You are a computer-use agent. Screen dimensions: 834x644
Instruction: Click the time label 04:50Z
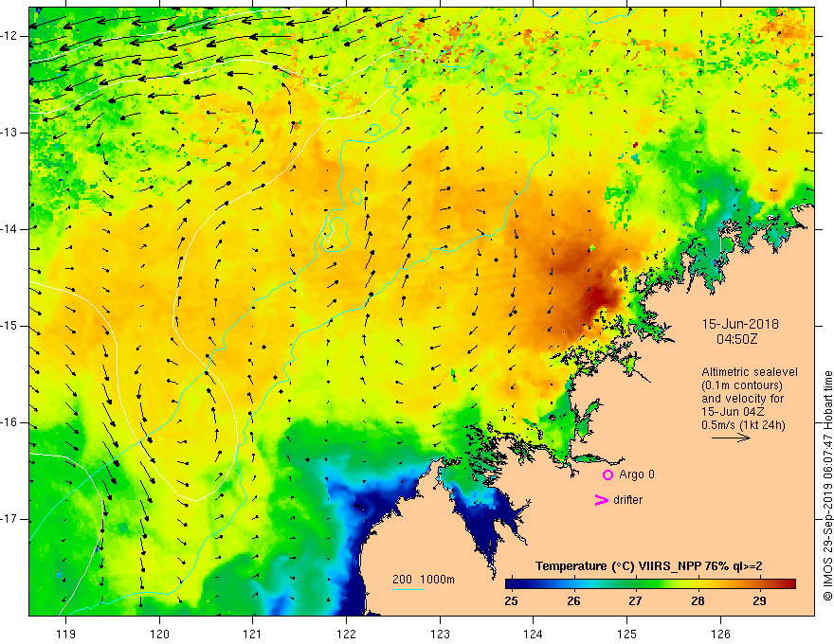(736, 339)
